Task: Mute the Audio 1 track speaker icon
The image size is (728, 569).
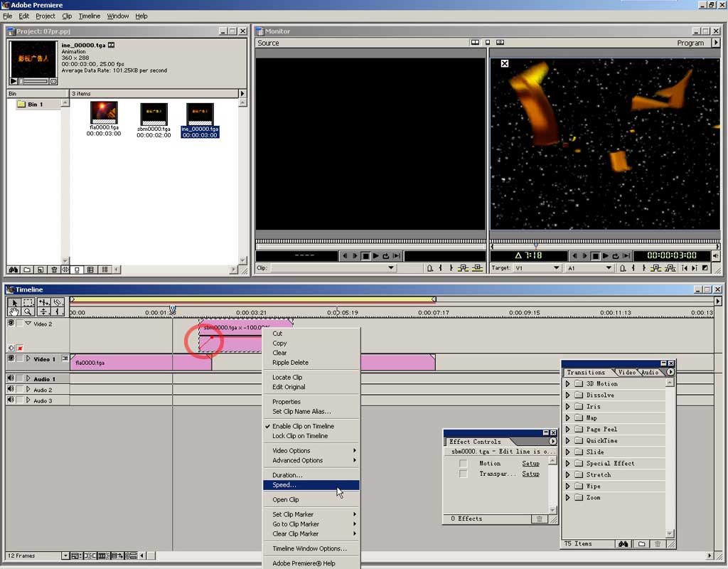Action: pyautogui.click(x=11, y=379)
